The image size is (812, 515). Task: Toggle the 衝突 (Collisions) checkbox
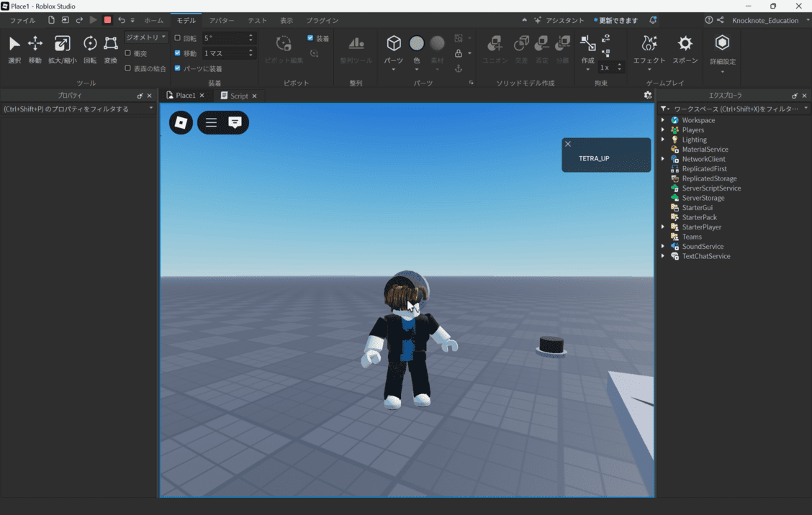128,53
